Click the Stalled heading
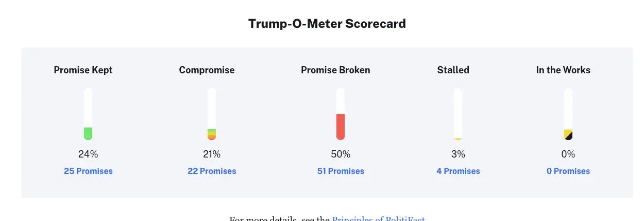 pos(453,70)
